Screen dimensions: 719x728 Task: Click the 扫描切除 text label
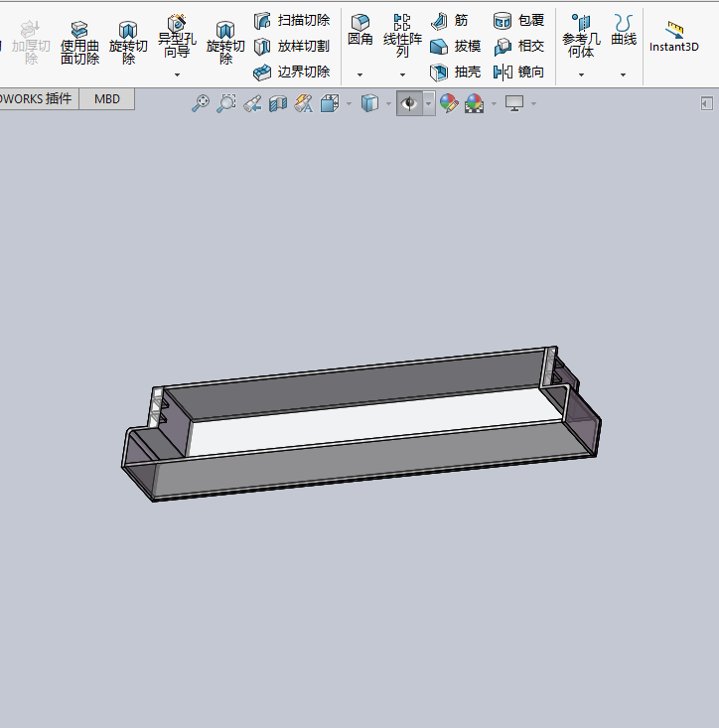click(x=304, y=21)
